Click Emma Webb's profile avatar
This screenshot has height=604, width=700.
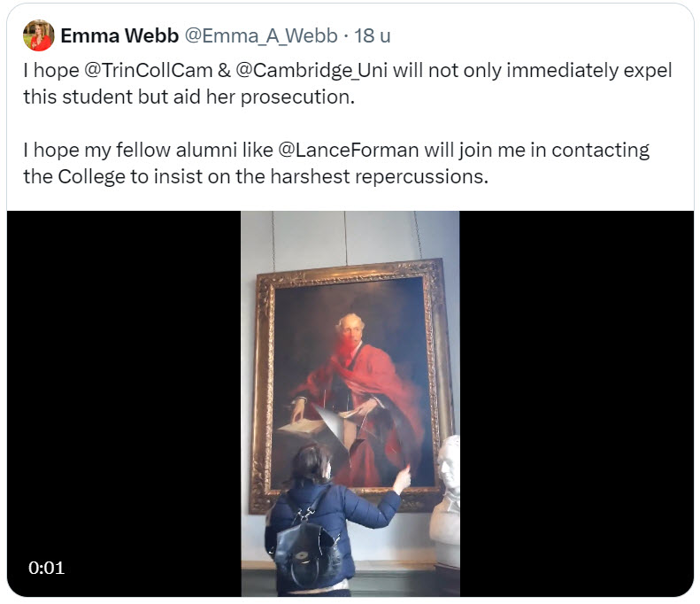[39, 35]
